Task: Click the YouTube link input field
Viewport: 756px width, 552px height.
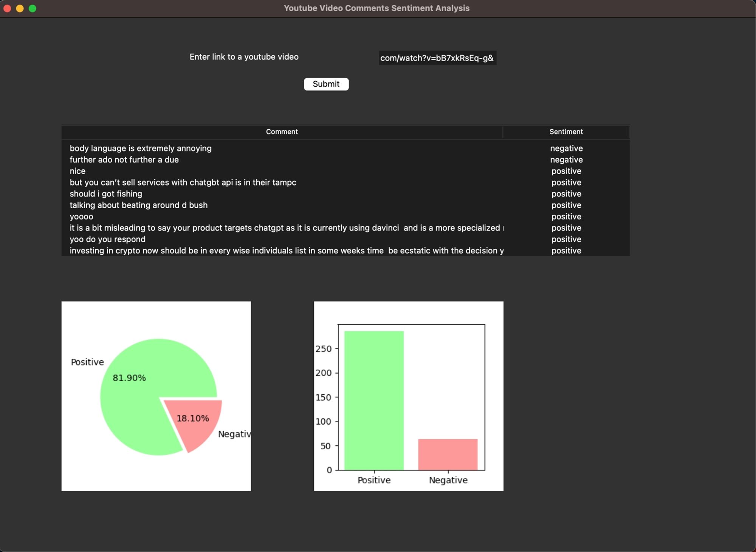Action: pos(437,58)
